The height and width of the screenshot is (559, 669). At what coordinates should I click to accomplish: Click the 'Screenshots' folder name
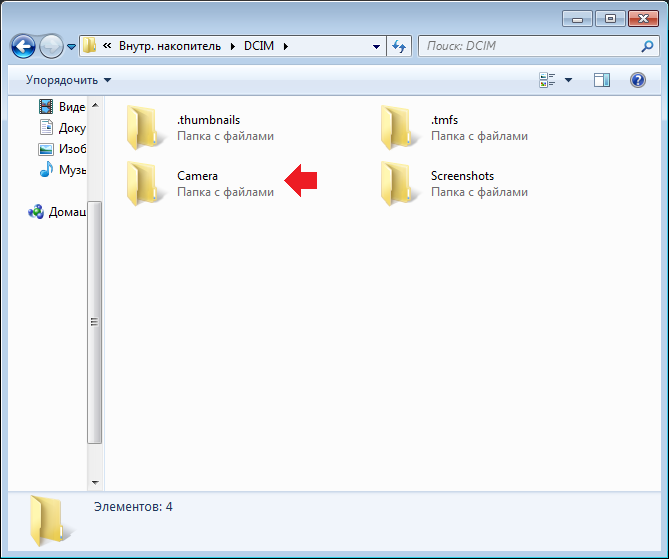[x=462, y=176]
